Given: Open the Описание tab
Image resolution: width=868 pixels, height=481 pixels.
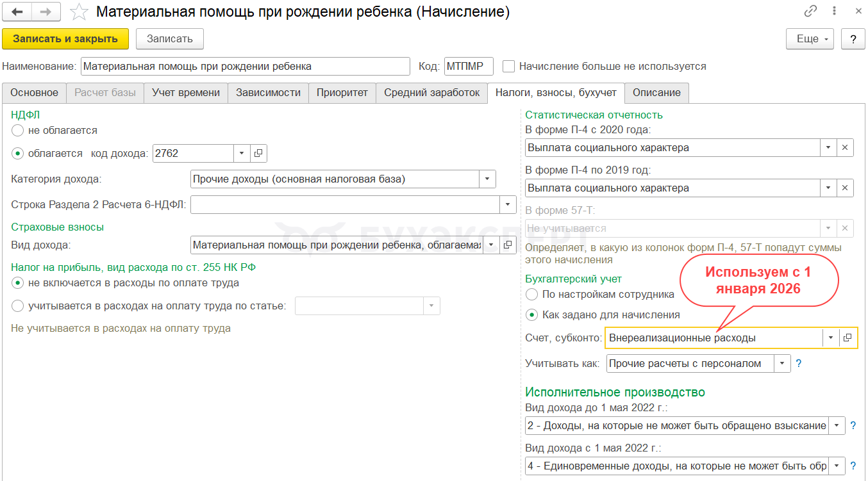Looking at the screenshot, I should click(x=656, y=92).
